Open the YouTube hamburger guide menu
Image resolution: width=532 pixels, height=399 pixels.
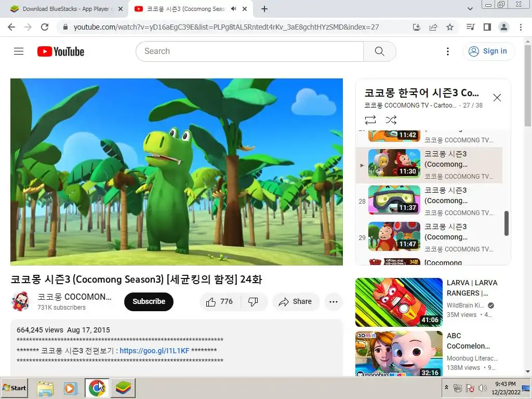[x=19, y=51]
